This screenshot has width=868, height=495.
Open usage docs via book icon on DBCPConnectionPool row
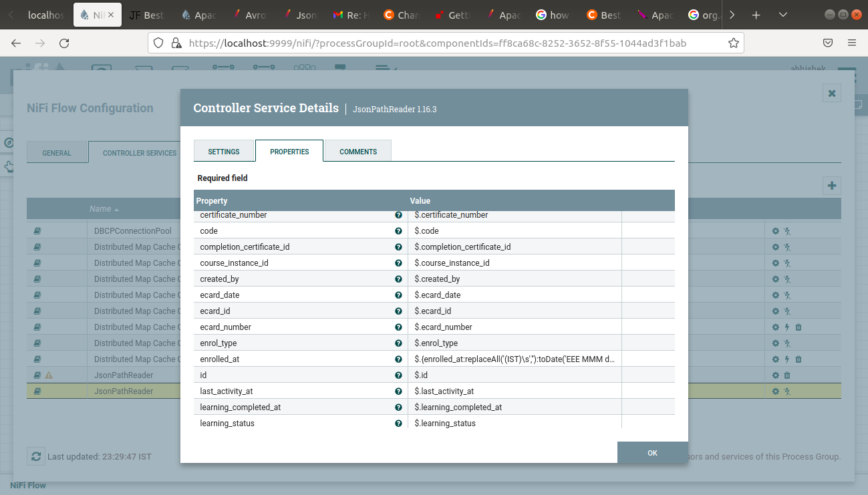37,230
